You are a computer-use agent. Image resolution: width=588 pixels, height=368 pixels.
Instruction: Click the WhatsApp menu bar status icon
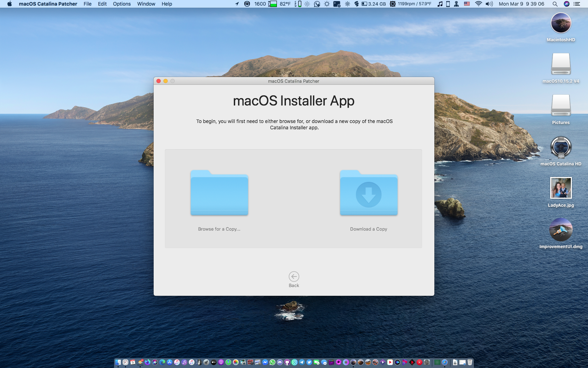317,4
